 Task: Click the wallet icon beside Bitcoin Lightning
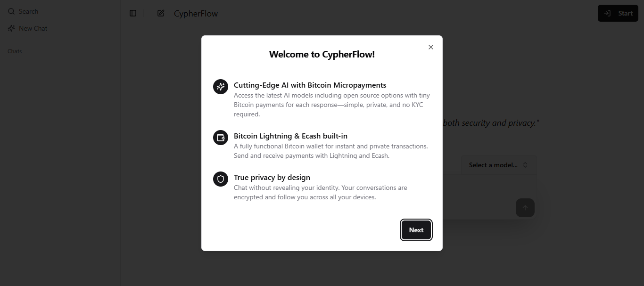tap(220, 138)
